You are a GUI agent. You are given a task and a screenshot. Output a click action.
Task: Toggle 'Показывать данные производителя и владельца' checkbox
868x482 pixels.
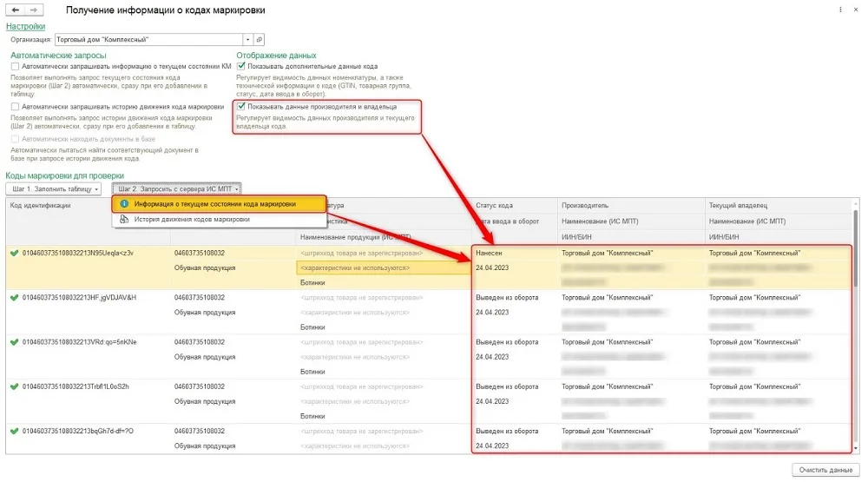click(240, 106)
